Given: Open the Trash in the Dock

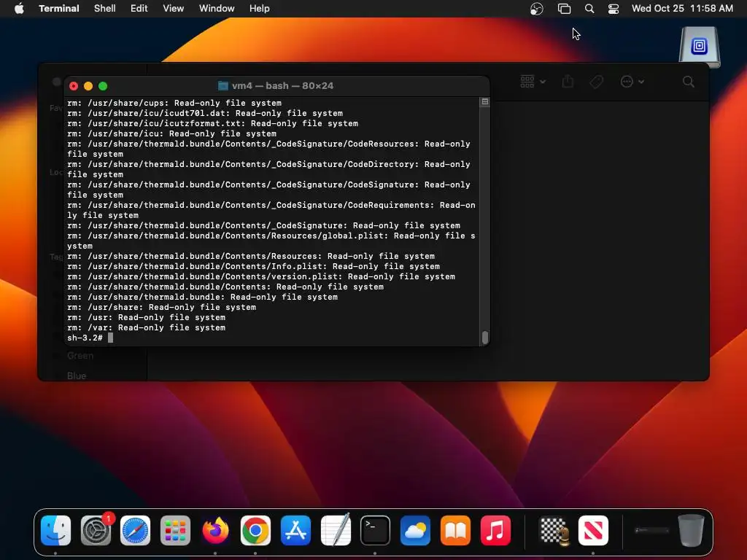Looking at the screenshot, I should pos(692,531).
